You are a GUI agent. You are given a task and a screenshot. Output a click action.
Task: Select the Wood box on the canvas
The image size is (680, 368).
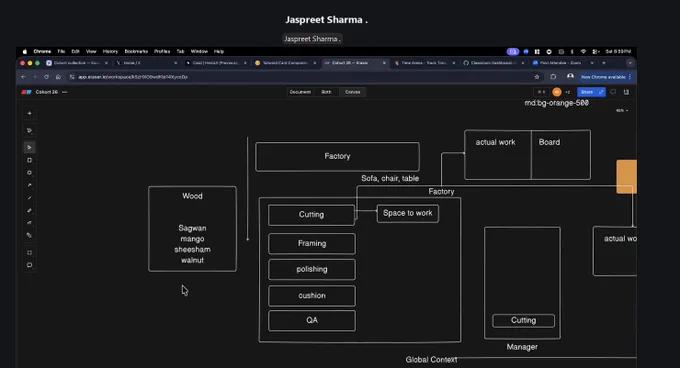[x=193, y=229]
